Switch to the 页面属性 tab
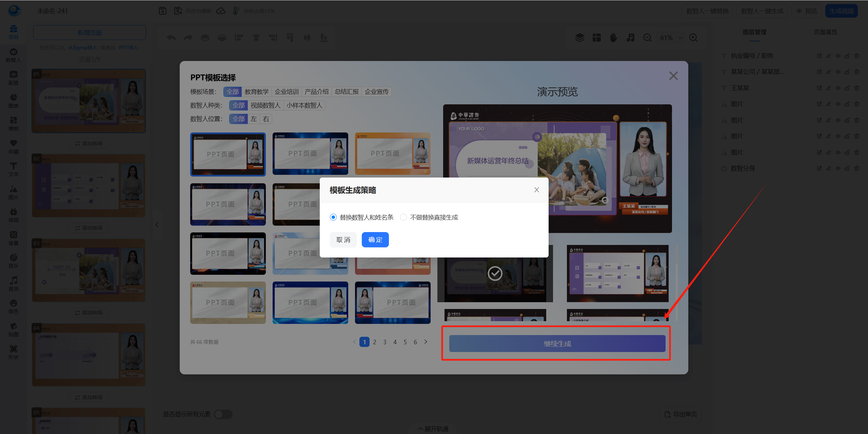868x434 pixels. click(x=825, y=32)
